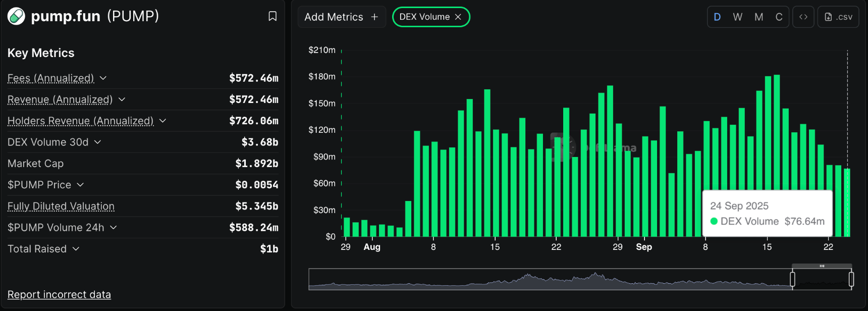Expand Holders Revenue (Annualized) chevron

coord(162,121)
